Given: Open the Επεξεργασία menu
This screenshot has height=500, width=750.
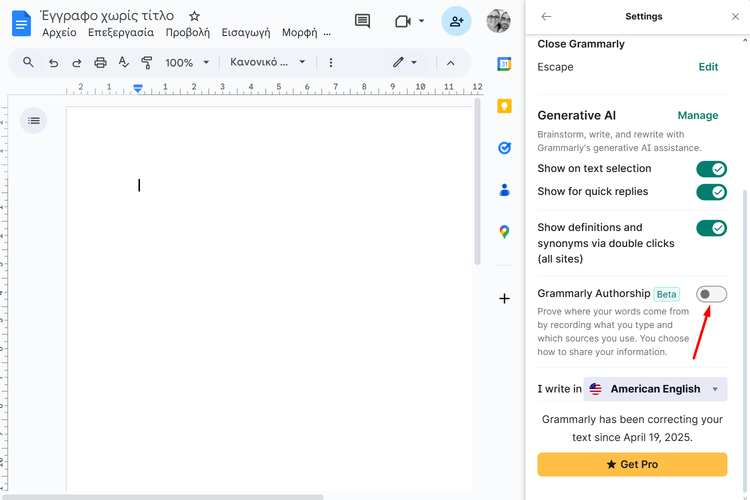Looking at the screenshot, I should pos(121,33).
